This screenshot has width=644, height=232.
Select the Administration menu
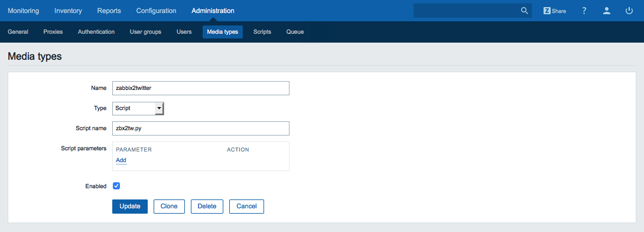coord(213,11)
